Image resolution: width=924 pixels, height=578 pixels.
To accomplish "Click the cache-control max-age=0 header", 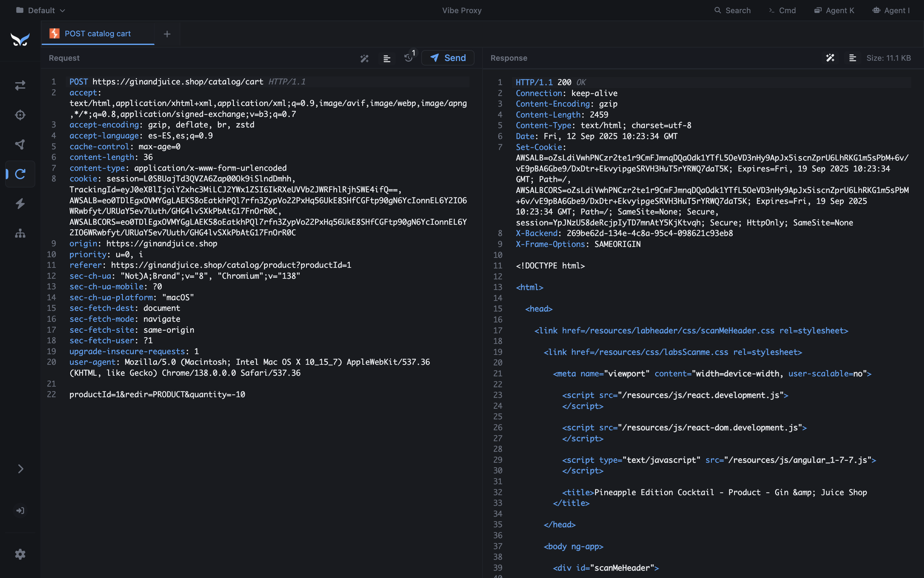I will [x=125, y=146].
